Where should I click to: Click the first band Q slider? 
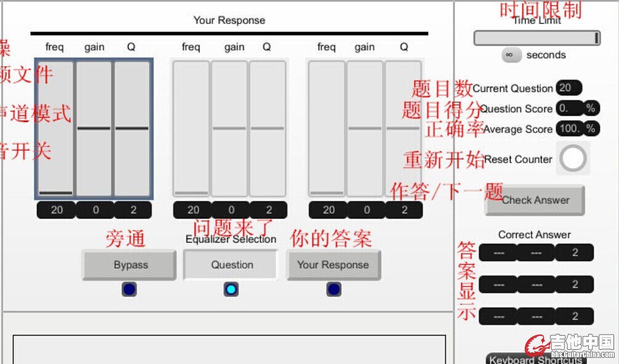132,128
